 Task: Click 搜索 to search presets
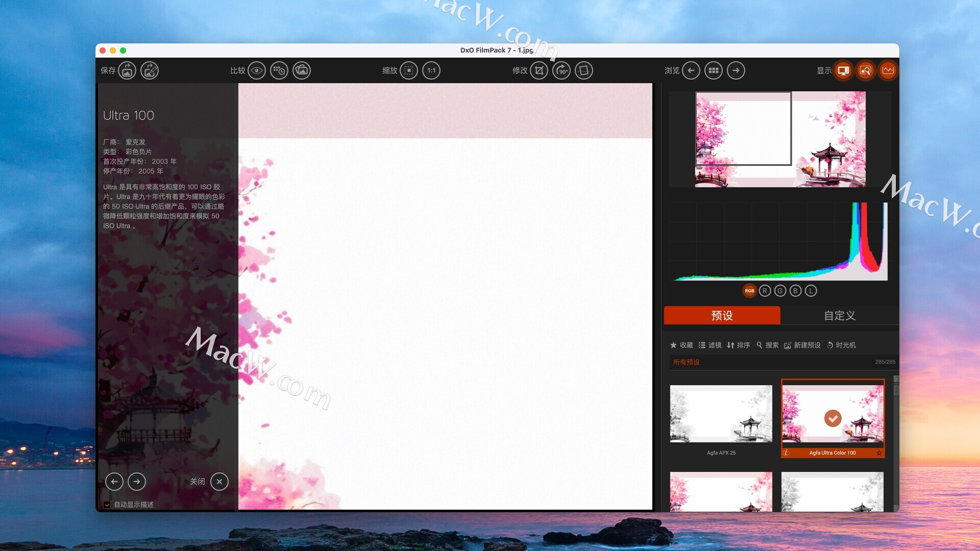(767, 345)
